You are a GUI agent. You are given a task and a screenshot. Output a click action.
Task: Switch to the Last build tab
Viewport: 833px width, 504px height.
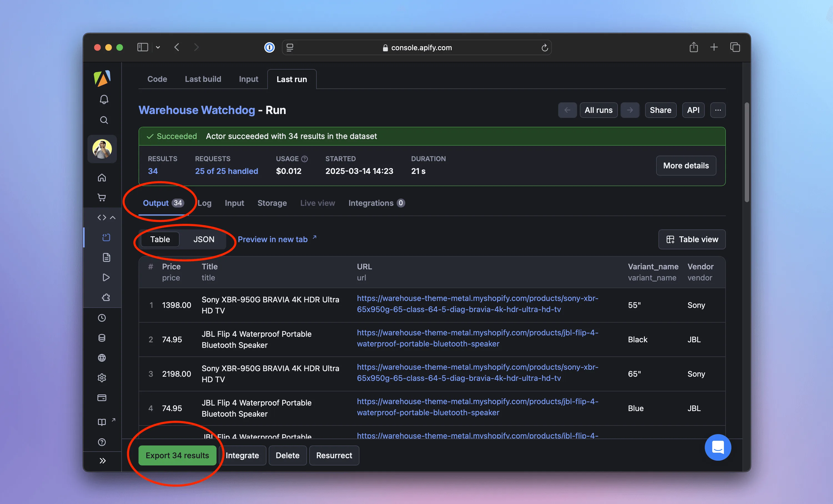tap(203, 79)
